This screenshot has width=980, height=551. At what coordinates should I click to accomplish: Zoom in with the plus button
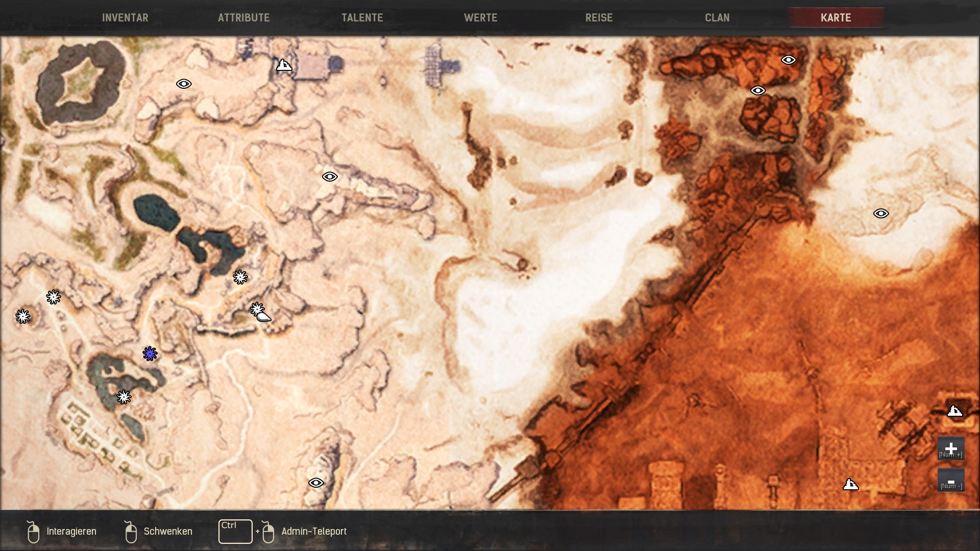pyautogui.click(x=950, y=448)
